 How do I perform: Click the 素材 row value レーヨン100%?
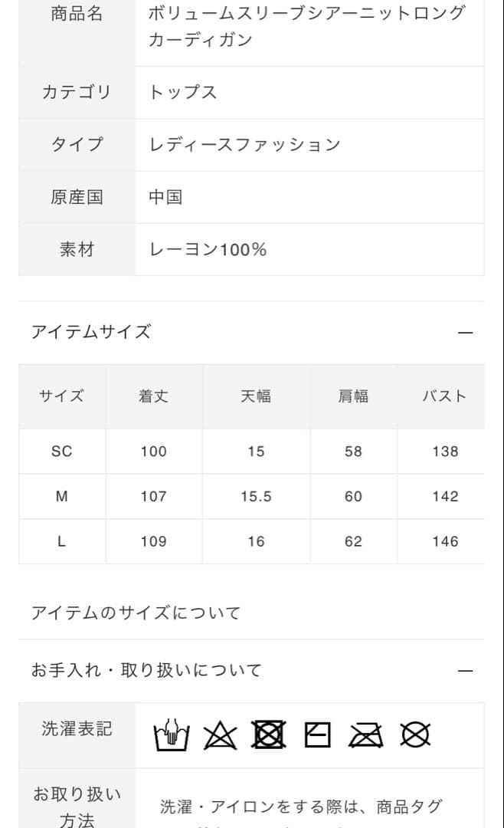pos(208,249)
